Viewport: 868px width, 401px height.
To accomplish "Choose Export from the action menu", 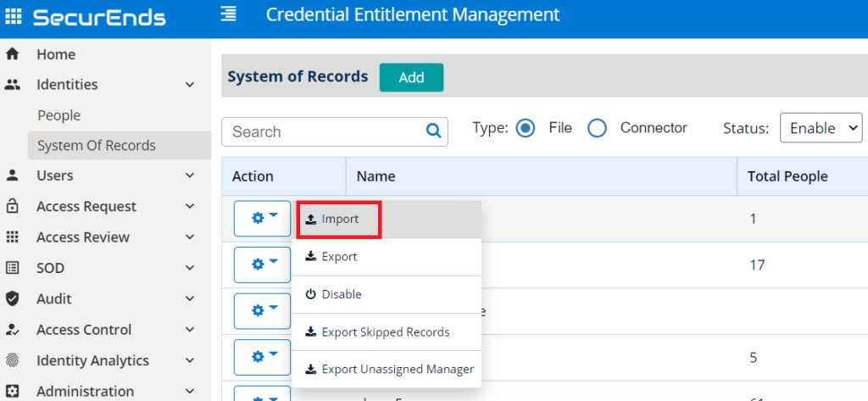I will tap(387, 257).
